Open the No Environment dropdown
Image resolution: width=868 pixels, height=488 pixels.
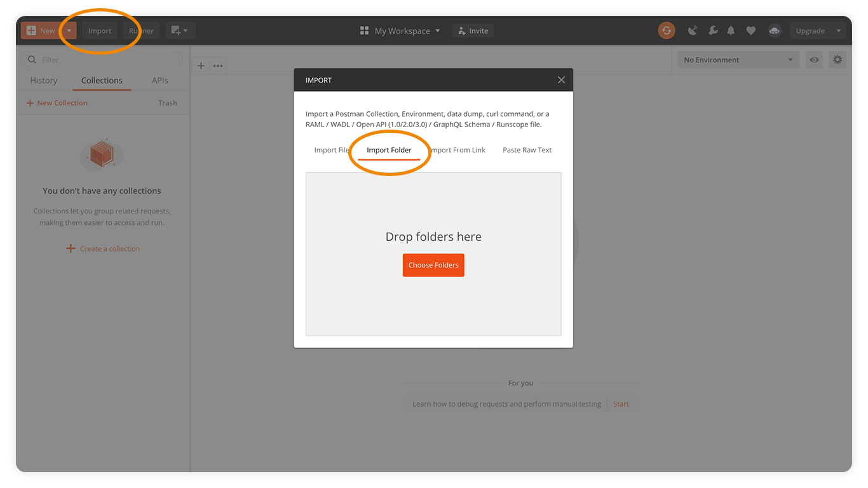[x=738, y=60]
